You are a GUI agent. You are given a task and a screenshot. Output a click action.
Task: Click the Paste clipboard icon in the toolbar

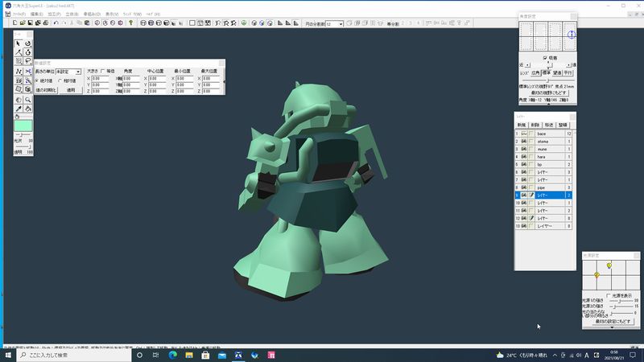87,23
